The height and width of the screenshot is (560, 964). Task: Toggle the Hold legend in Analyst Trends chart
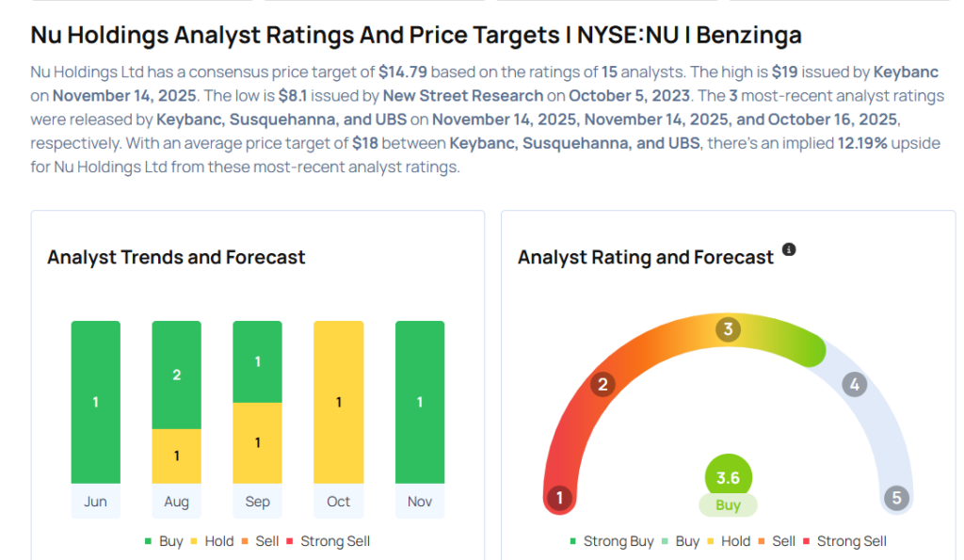point(211,541)
